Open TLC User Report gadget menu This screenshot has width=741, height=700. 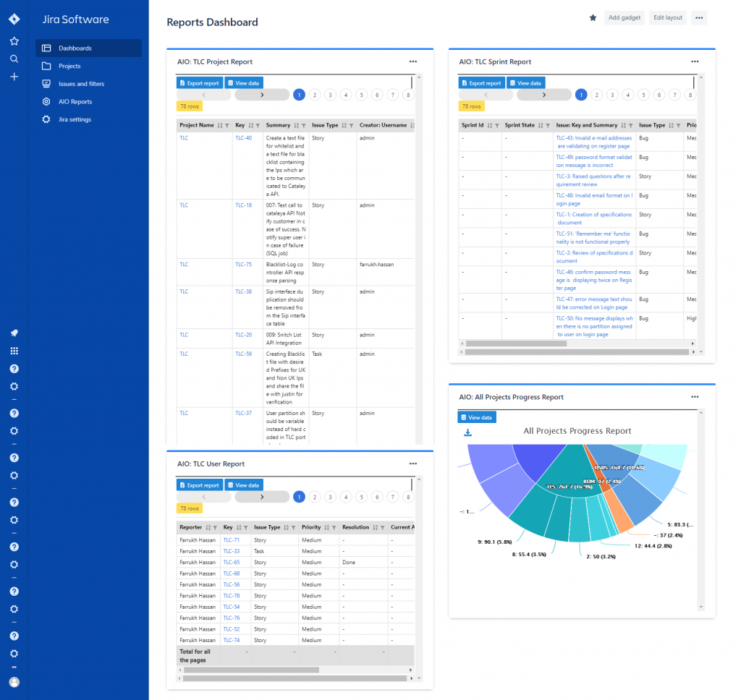pos(413,464)
